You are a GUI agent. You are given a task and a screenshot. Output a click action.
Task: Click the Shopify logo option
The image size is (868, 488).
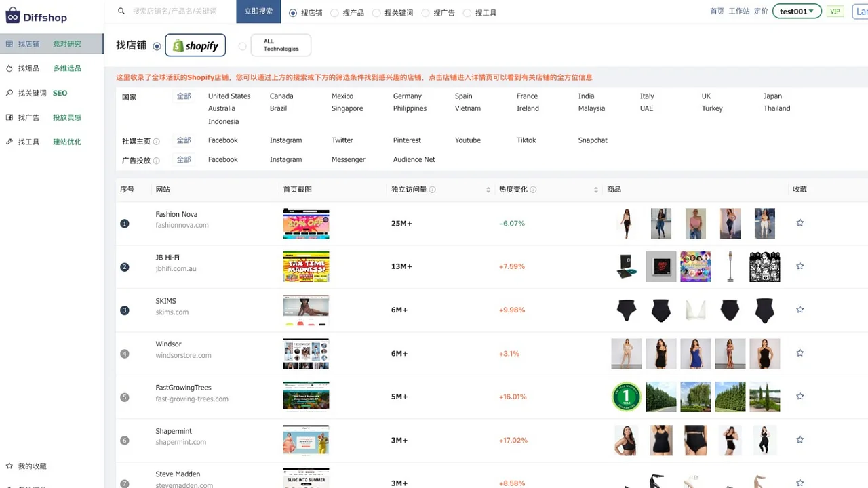coord(195,45)
